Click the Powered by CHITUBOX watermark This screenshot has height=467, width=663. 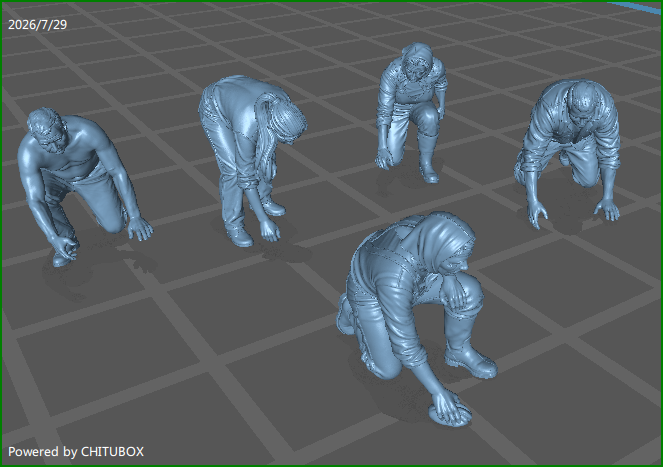[76, 452]
